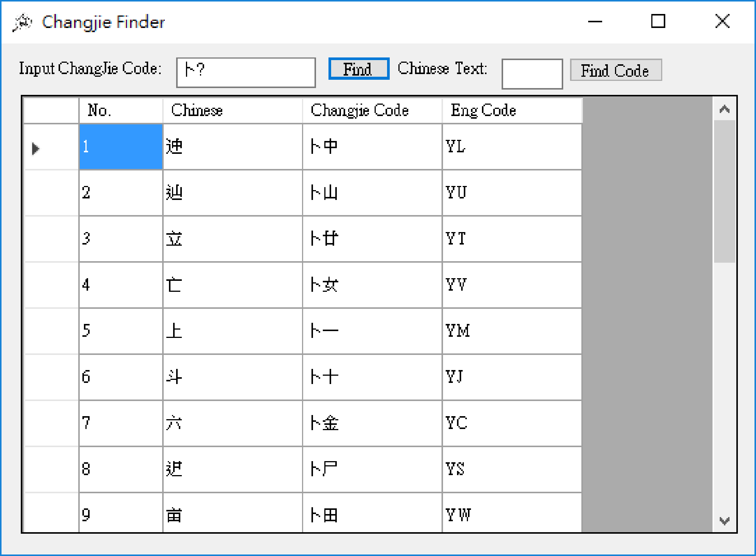This screenshot has height=556, width=756.
Task: Focus the Input ChangJie Code field
Action: pos(246,73)
